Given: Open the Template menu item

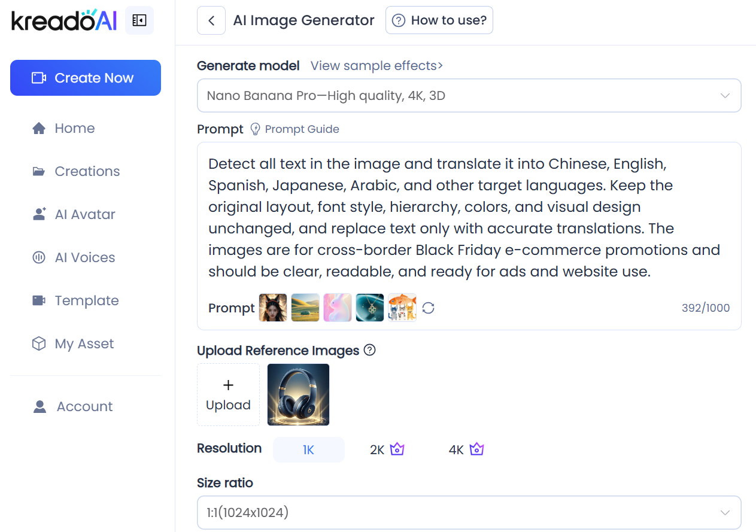Looking at the screenshot, I should (x=86, y=301).
